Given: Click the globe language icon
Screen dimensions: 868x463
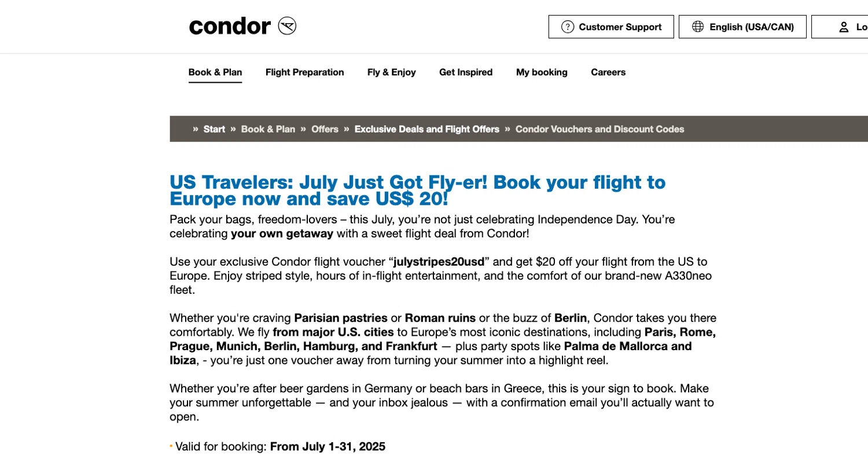Looking at the screenshot, I should (698, 27).
